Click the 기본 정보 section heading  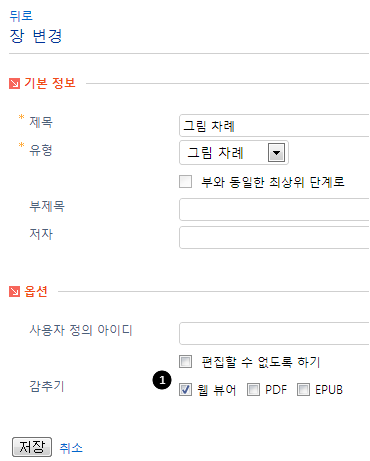coord(50,83)
